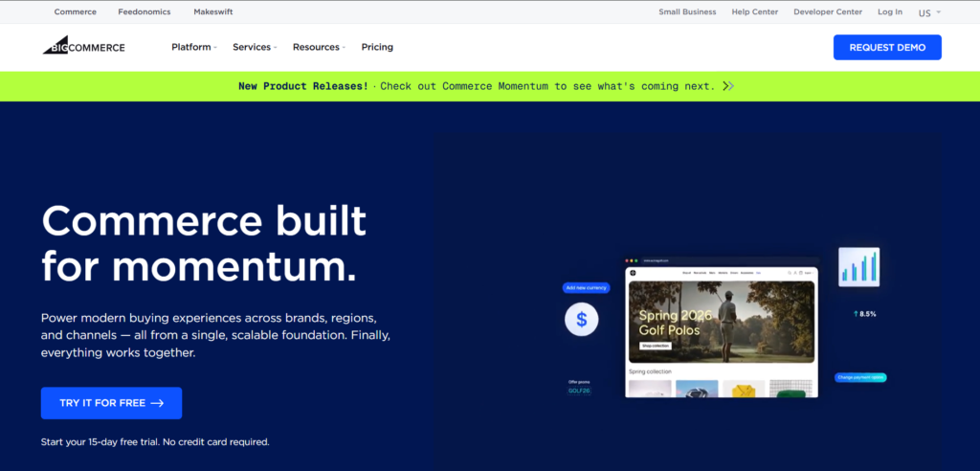Click the dollar sign currency icon

click(581, 320)
